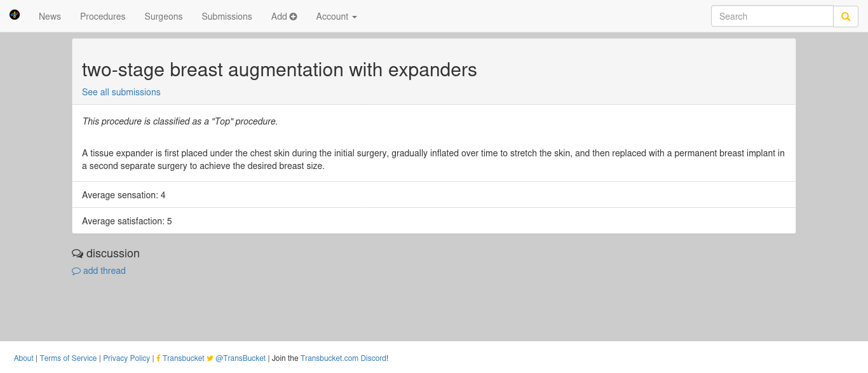Image resolution: width=868 pixels, height=373 pixels.
Task: Open the Transbucket logo home icon
Action: (x=15, y=15)
